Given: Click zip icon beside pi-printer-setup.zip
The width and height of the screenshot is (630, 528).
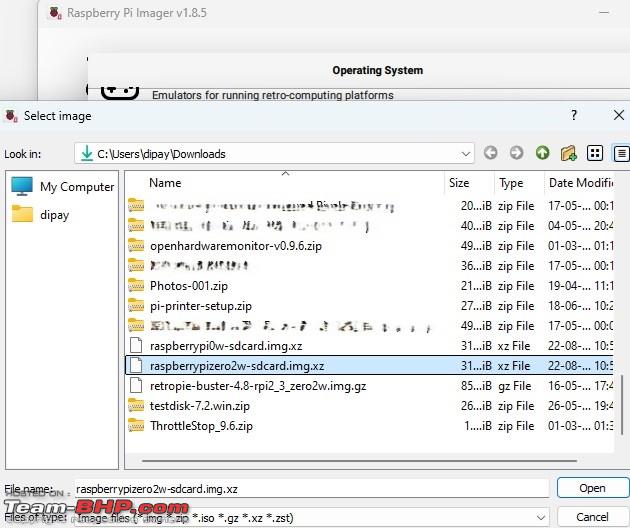Looking at the screenshot, I should pos(136,305).
